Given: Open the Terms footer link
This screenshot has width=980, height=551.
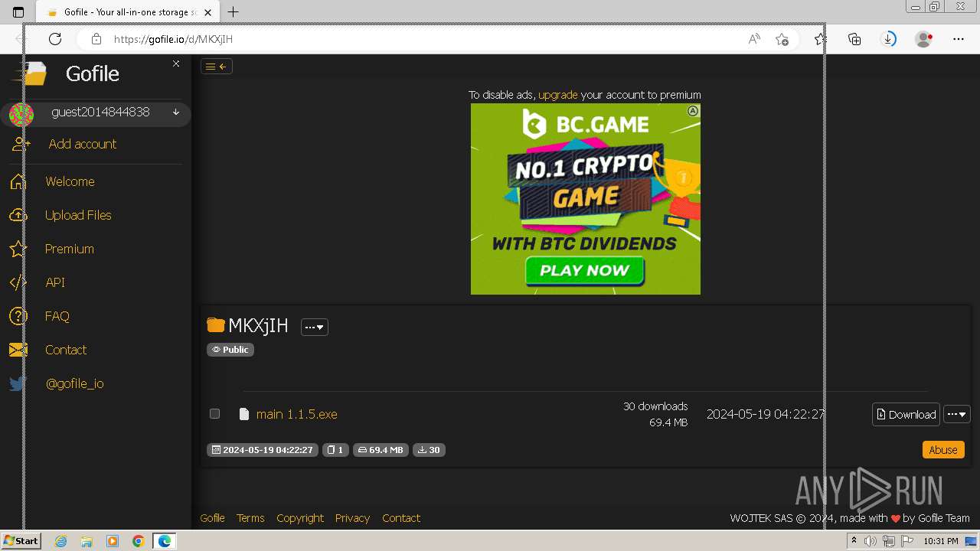Looking at the screenshot, I should tap(250, 518).
